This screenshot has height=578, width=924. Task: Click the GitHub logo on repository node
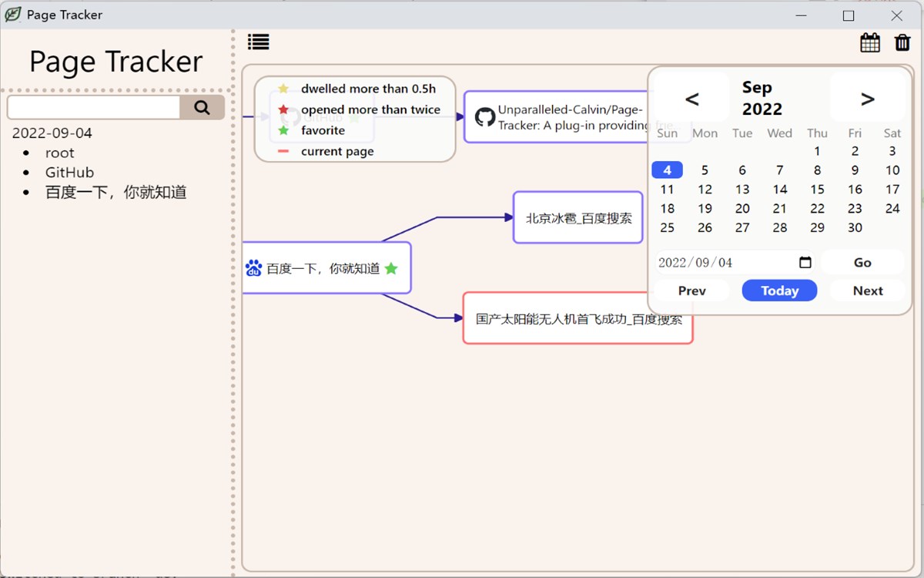point(484,117)
